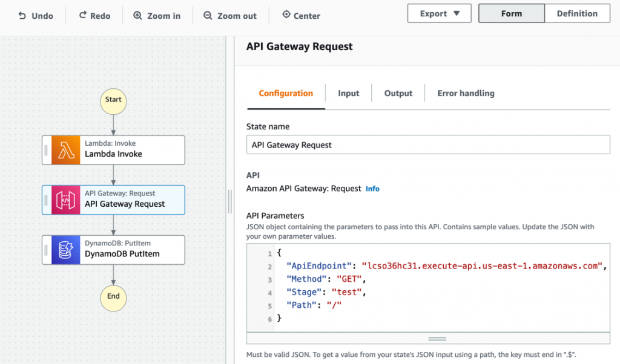
Task: Select the Zoom out tool
Action: click(208, 16)
